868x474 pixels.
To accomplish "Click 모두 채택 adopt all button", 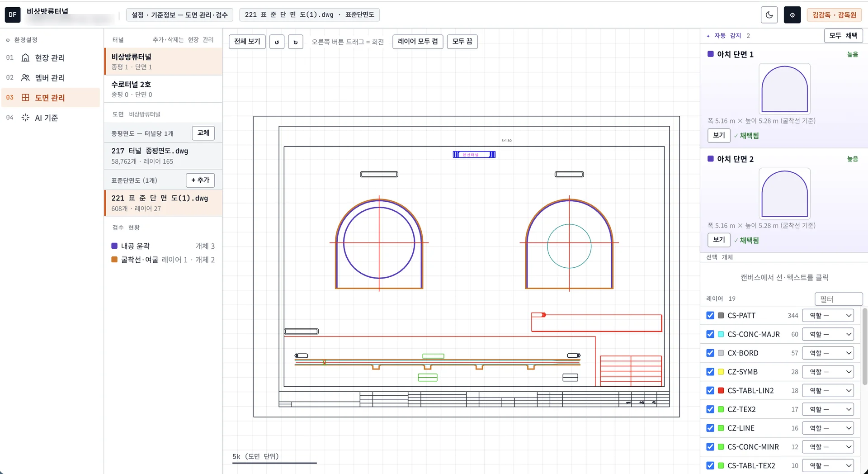I will [x=844, y=36].
